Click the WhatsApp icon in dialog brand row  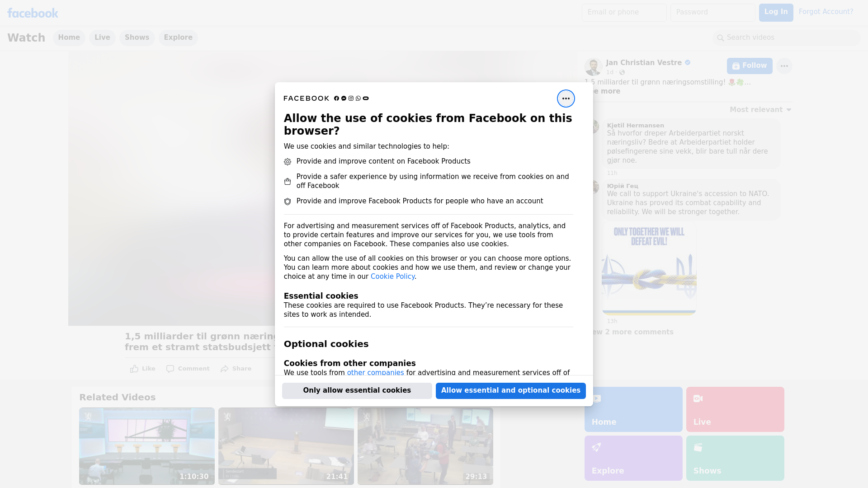tap(358, 99)
